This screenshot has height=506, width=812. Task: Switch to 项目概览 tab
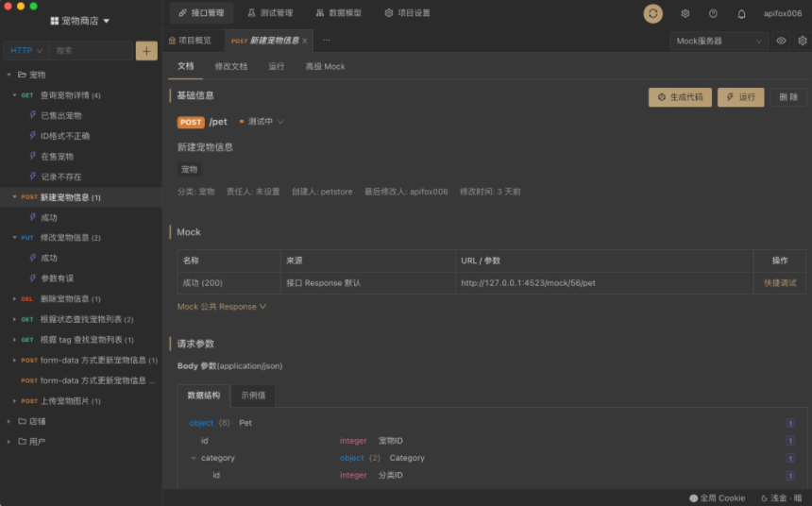point(190,41)
